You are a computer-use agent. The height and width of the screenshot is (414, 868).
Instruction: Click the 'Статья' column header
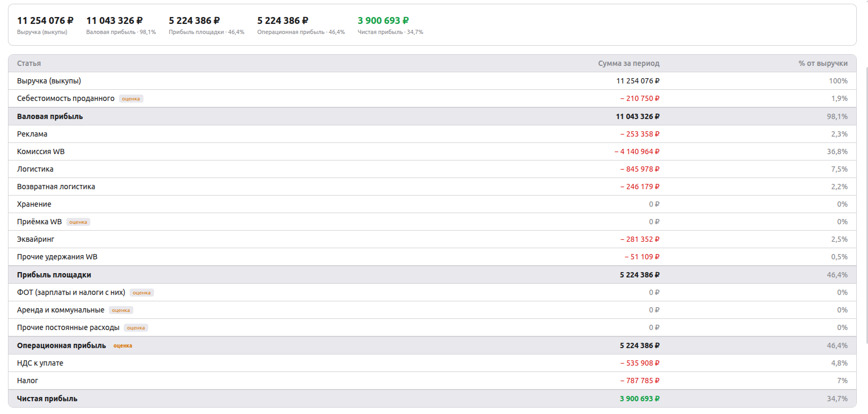29,63
